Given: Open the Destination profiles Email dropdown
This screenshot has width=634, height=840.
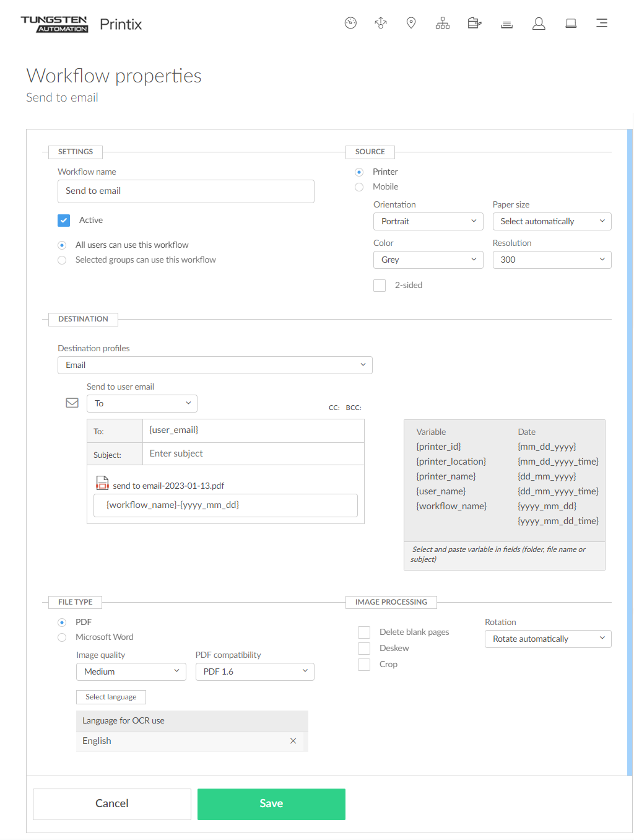Looking at the screenshot, I should click(215, 365).
